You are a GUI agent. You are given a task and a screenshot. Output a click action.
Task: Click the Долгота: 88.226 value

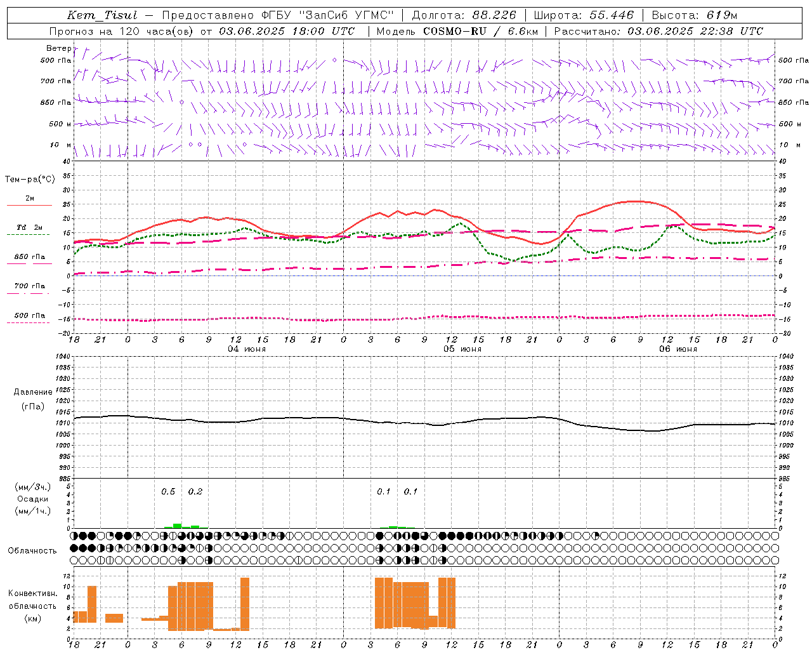(464, 15)
